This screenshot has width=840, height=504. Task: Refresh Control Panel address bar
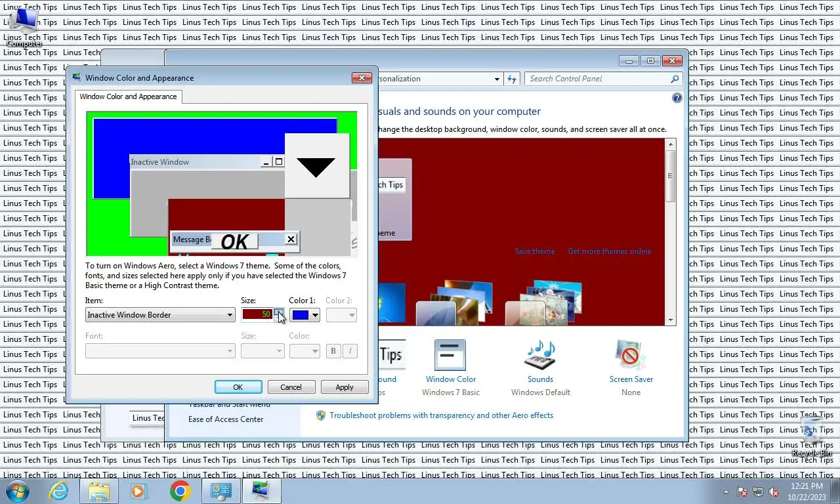pyautogui.click(x=512, y=79)
